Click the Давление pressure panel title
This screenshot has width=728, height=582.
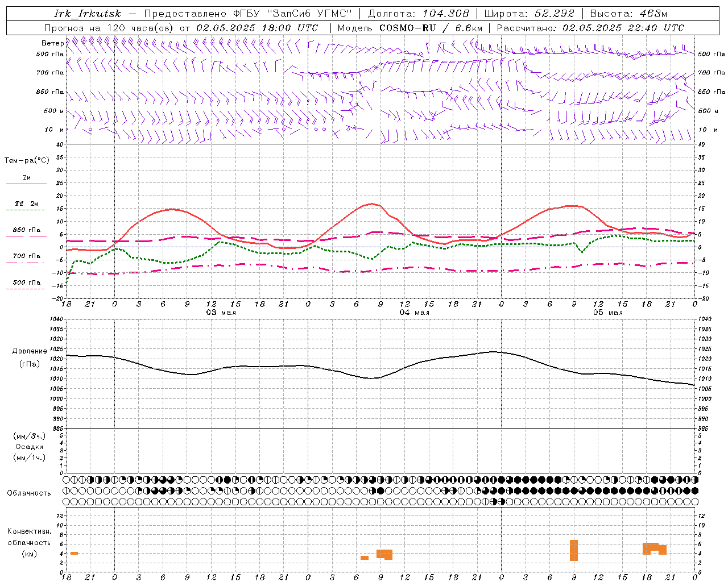[30, 351]
